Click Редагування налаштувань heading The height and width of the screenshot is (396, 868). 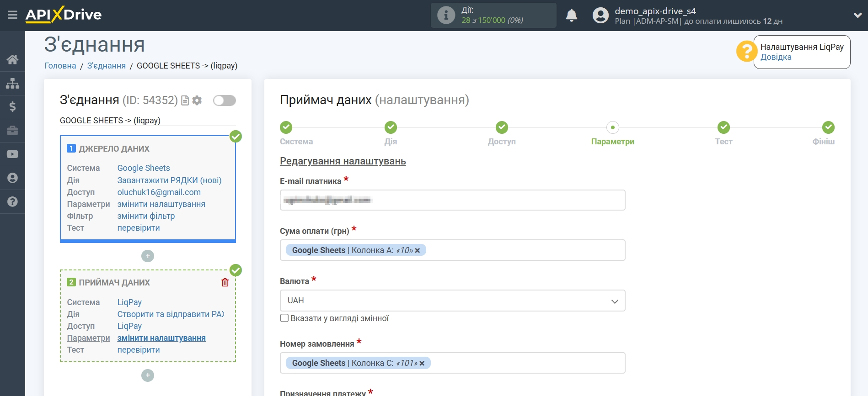[x=343, y=161]
